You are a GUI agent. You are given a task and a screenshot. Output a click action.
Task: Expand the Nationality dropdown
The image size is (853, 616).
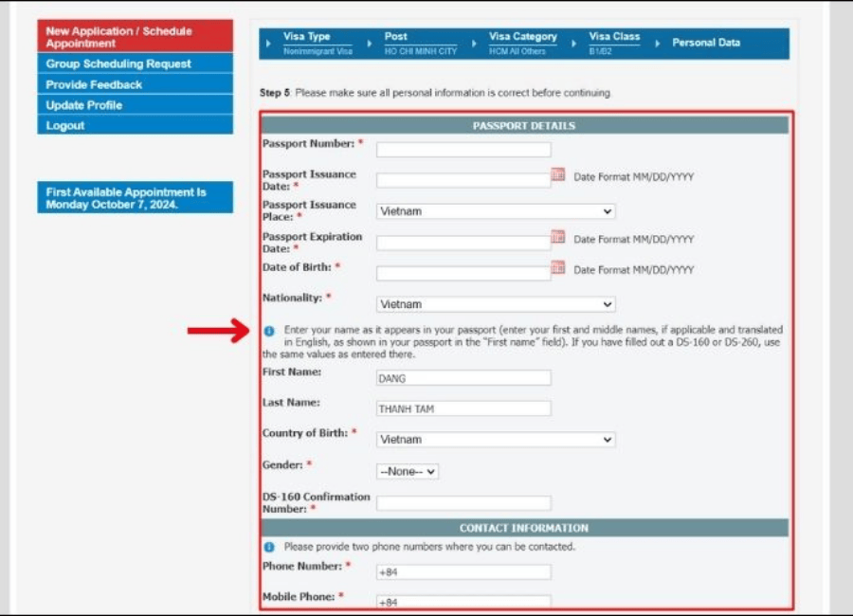coord(496,304)
